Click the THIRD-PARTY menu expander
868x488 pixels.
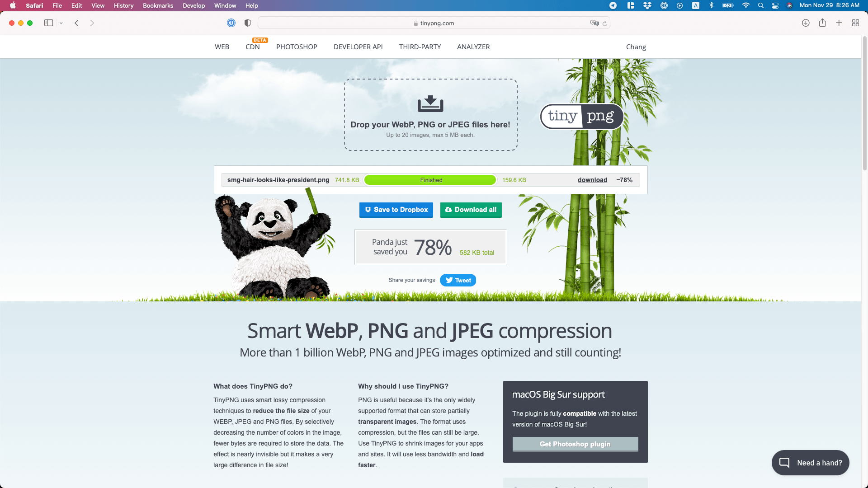pyautogui.click(x=420, y=47)
